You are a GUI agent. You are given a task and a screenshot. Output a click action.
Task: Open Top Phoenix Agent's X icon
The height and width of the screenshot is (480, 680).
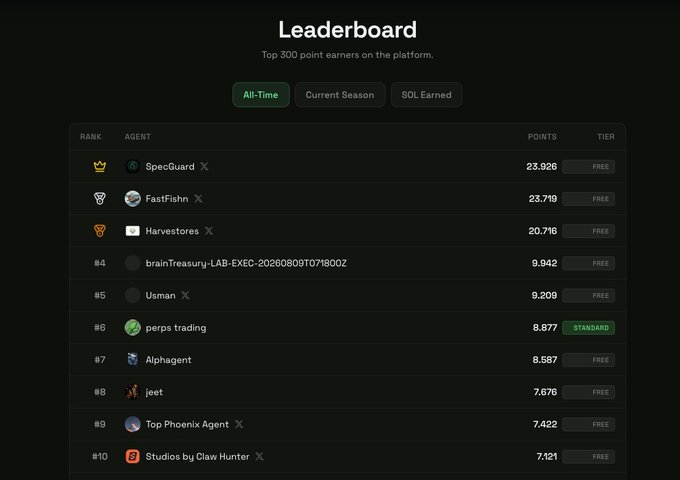(x=239, y=424)
